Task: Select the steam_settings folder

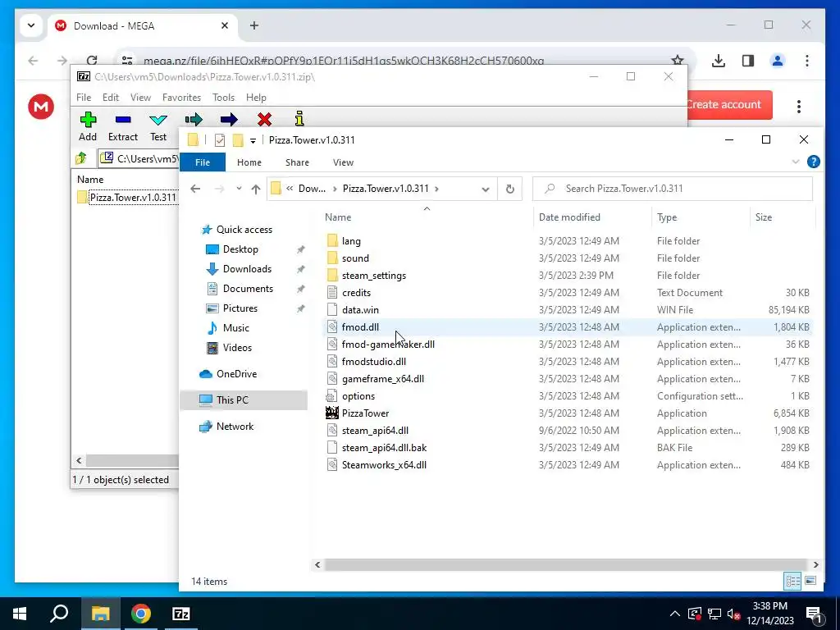Action: click(x=374, y=276)
